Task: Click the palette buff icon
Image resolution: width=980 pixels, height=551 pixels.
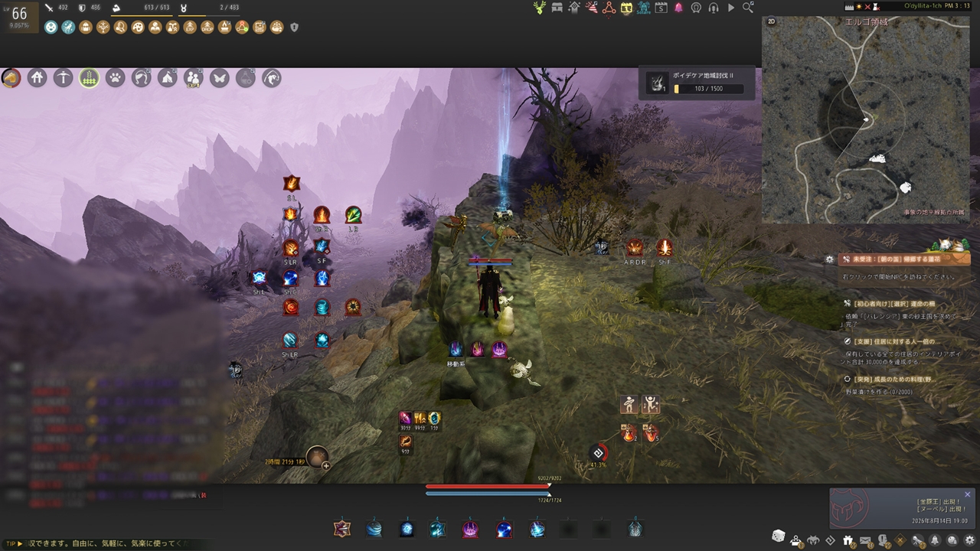Action: point(138,28)
